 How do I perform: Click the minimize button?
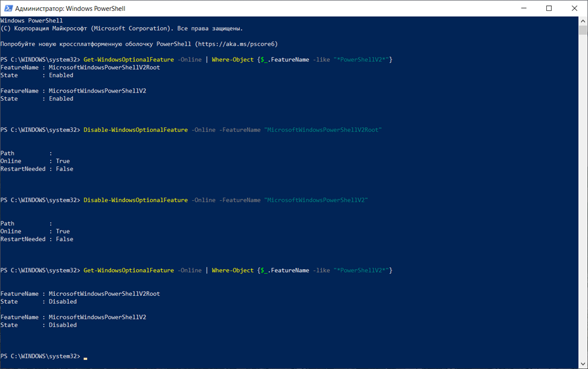coord(523,8)
